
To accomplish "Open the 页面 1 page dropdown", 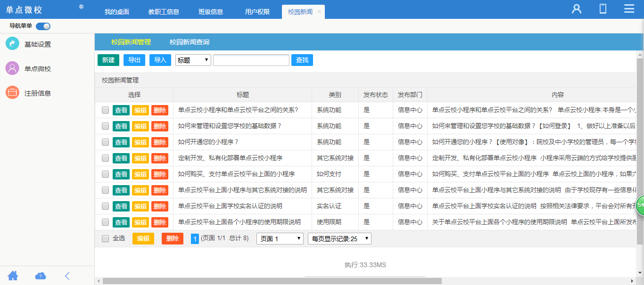I will click(x=280, y=239).
